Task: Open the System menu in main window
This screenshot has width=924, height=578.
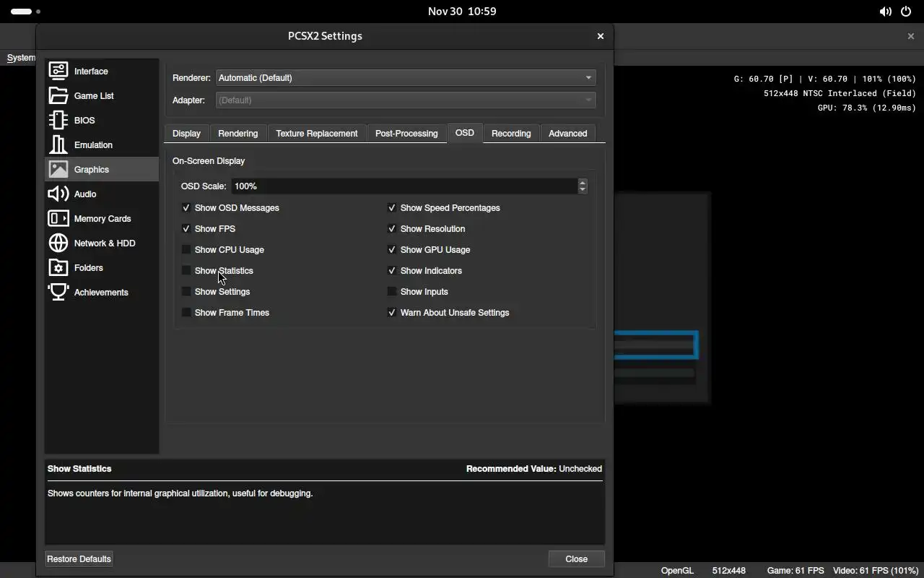Action: [x=21, y=58]
